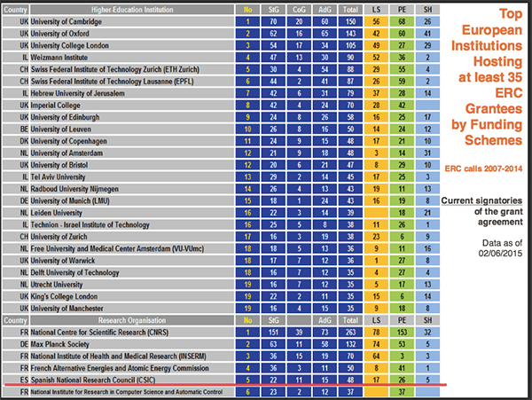Click Leiden University name

click(57, 213)
